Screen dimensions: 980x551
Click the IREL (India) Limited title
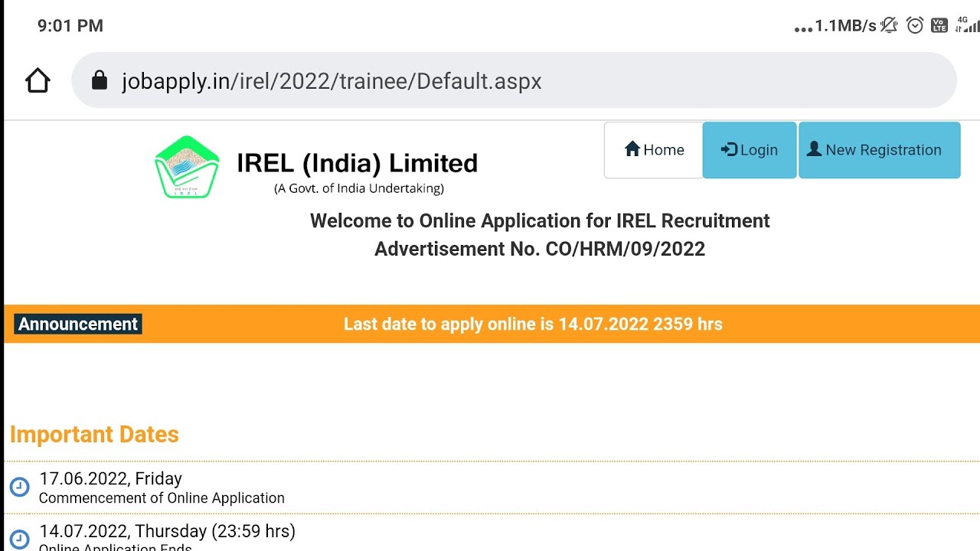point(357,163)
